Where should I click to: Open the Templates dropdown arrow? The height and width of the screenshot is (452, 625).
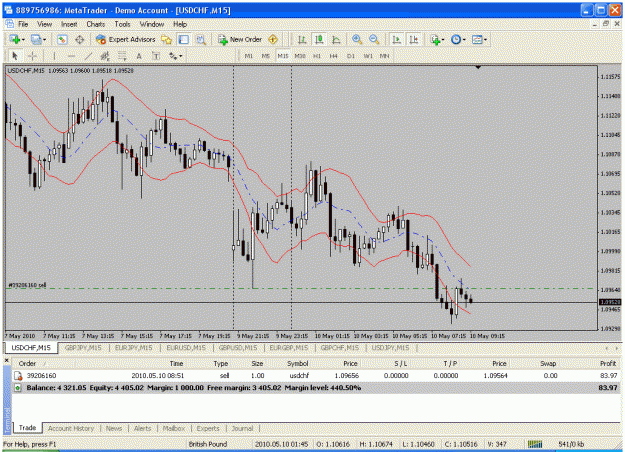click(485, 39)
